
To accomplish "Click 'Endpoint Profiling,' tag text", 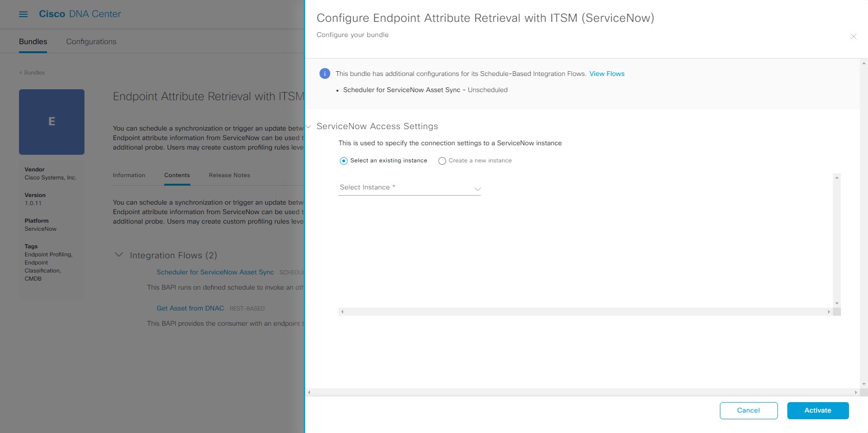I will [x=48, y=254].
